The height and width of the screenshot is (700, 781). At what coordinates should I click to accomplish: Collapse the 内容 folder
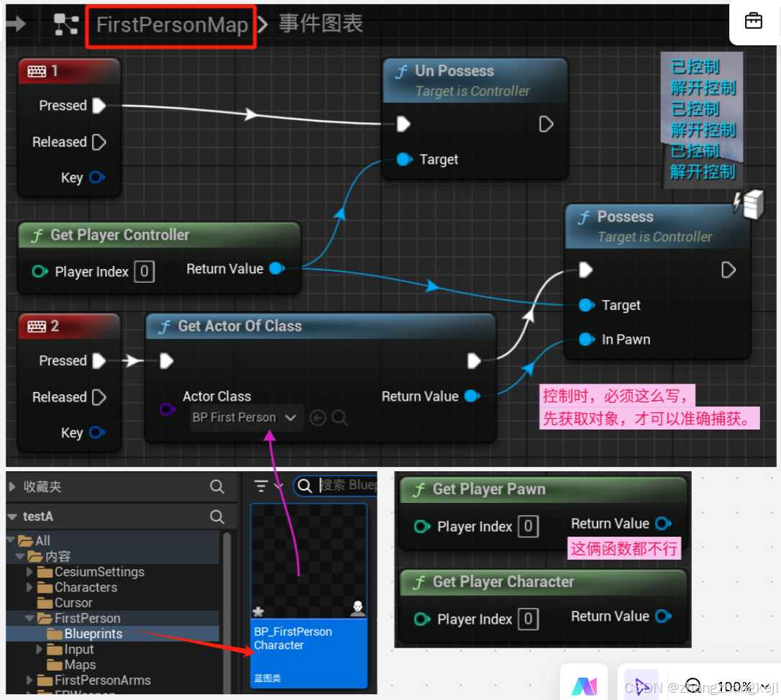(x=20, y=555)
